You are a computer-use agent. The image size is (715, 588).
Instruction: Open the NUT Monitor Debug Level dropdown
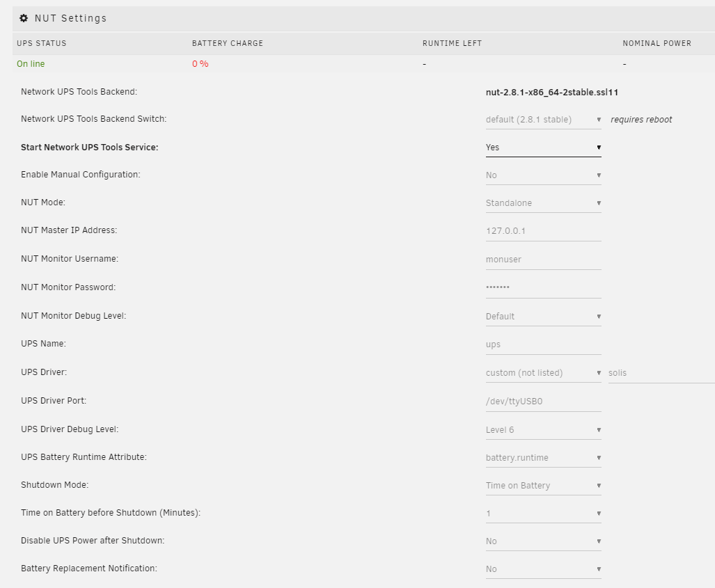543,317
